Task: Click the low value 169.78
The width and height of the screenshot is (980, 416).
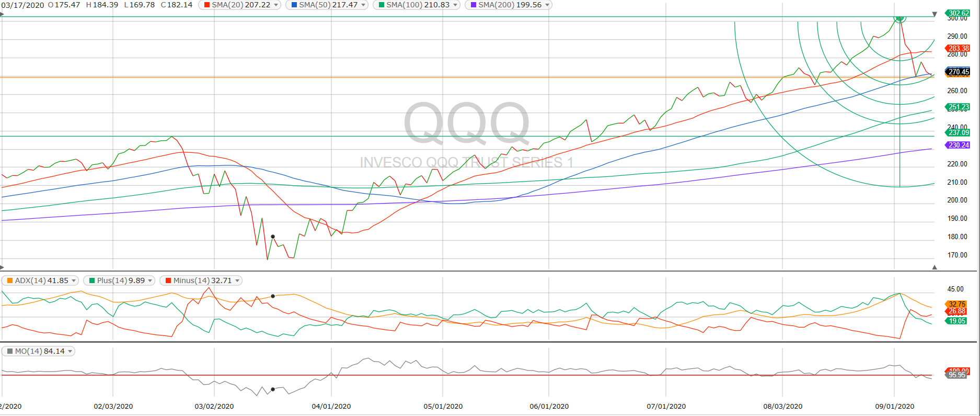Action: (x=143, y=5)
